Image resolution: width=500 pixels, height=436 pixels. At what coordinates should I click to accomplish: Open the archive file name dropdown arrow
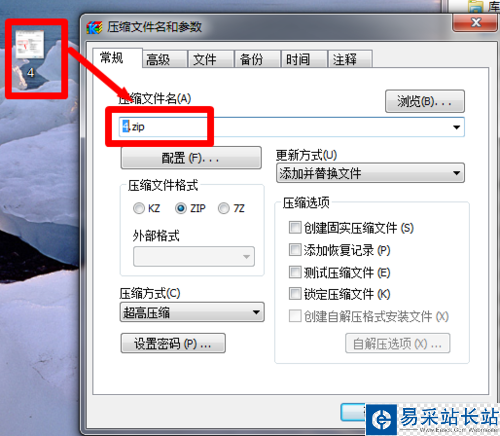(x=456, y=127)
